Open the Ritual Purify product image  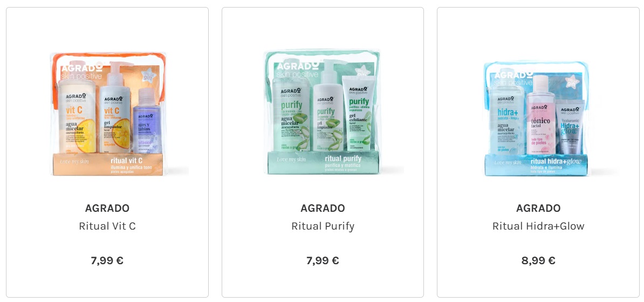click(323, 112)
